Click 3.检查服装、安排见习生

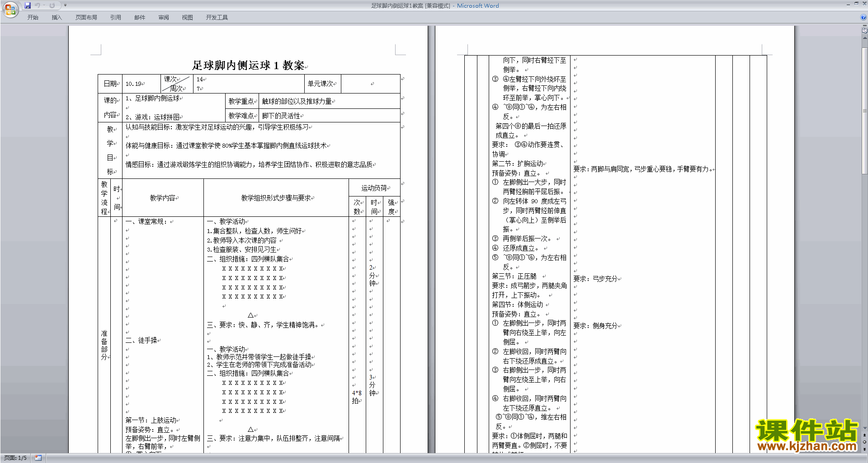pyautogui.click(x=242, y=249)
